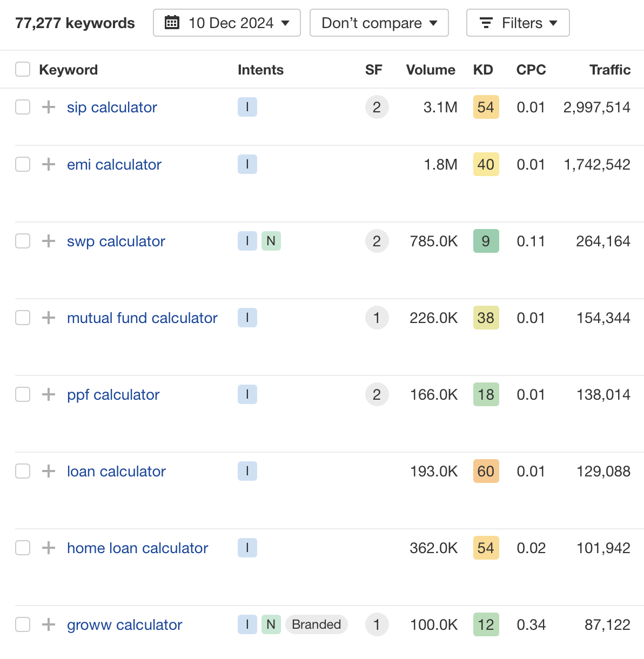Click the "I" intent badge on "ppf calculator"
Image resolution: width=644 pixels, height=659 pixels.
pyautogui.click(x=247, y=394)
